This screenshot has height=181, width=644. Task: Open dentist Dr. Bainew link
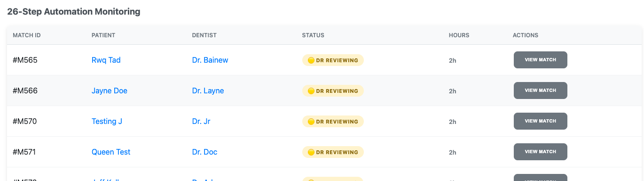coord(210,60)
